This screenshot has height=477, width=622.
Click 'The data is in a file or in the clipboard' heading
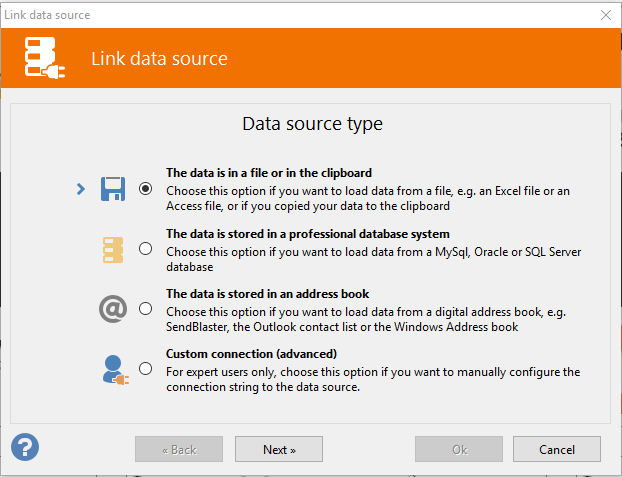pos(269,173)
